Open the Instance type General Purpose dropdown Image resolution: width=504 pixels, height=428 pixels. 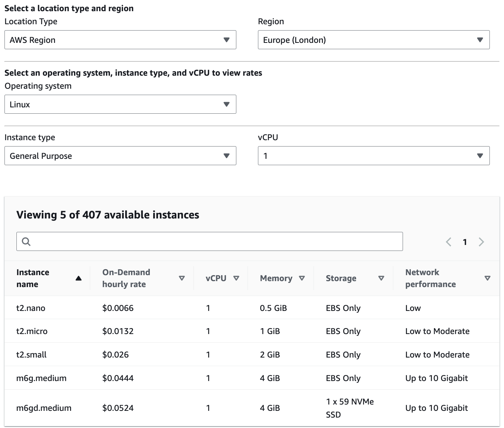(120, 155)
